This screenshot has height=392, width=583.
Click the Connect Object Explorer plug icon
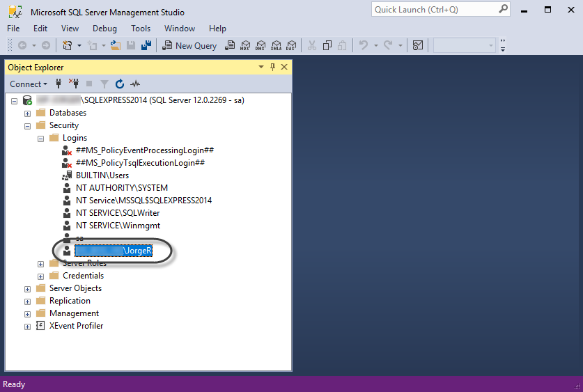[x=59, y=84]
